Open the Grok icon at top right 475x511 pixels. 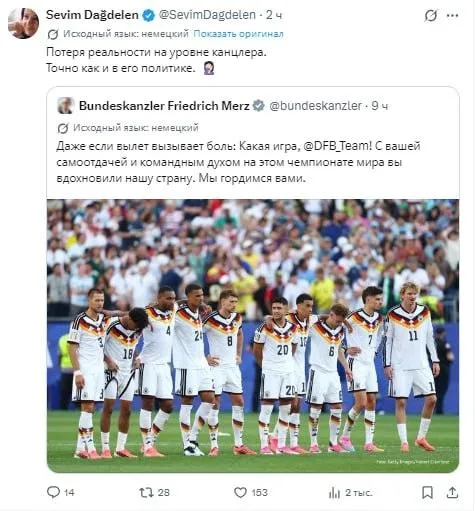431,15
